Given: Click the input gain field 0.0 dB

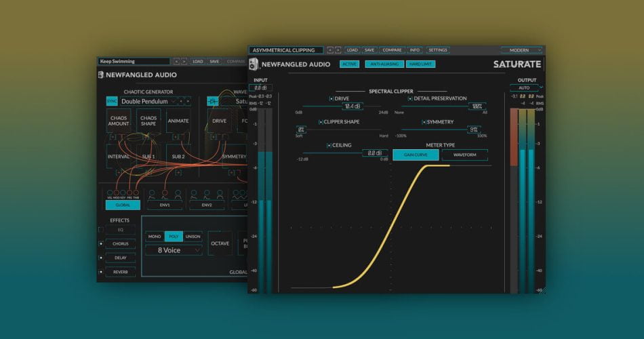Looking at the screenshot, I should [260, 87].
